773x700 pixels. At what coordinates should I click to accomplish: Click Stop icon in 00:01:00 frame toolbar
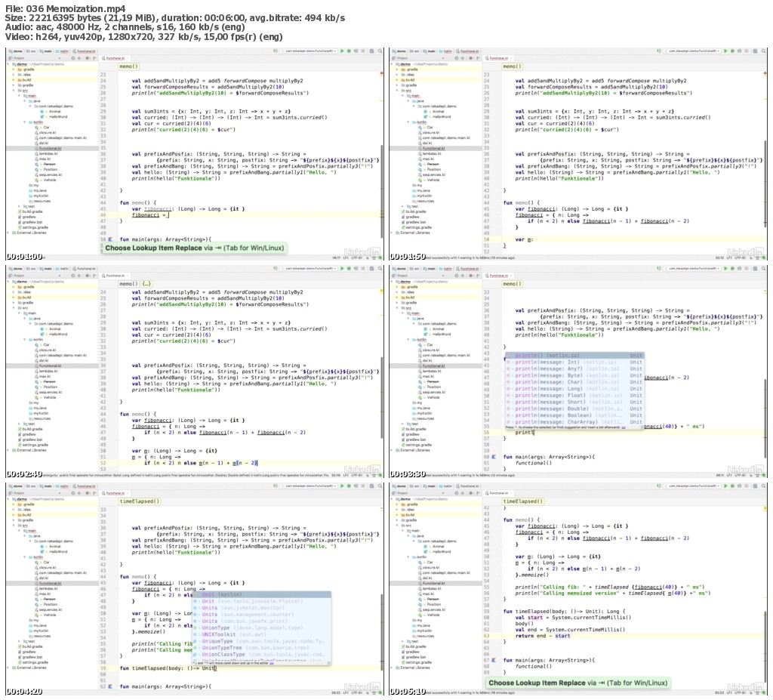[x=363, y=51]
